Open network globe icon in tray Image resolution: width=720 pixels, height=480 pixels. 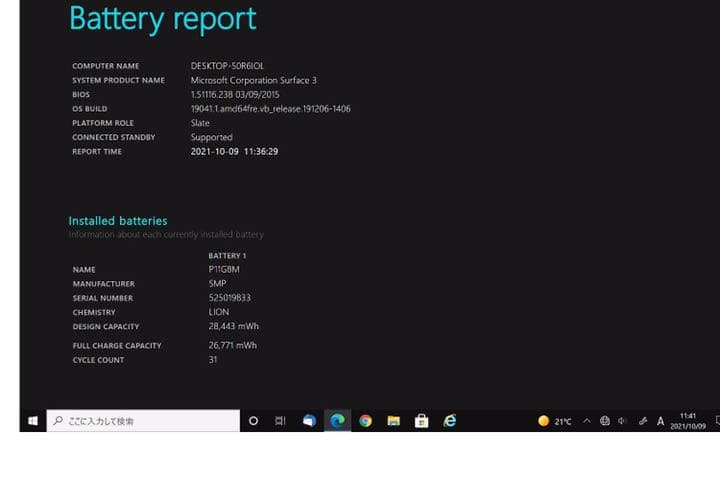pos(605,421)
